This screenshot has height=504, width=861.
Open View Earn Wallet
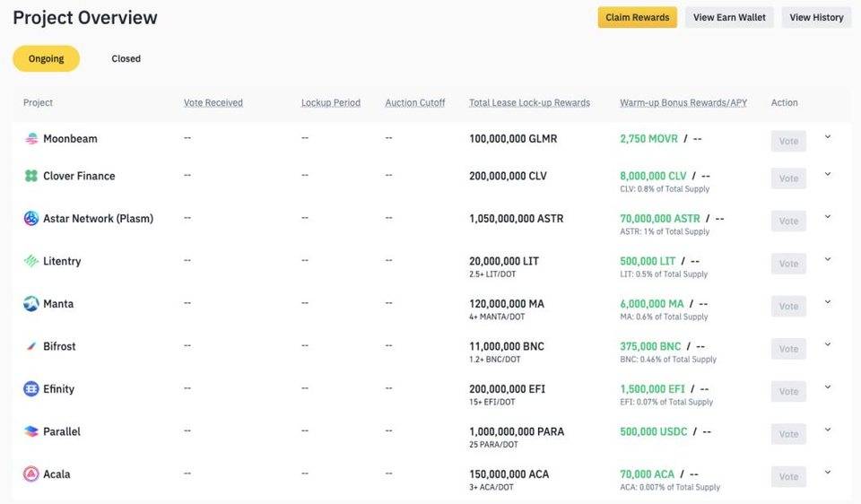coord(729,18)
